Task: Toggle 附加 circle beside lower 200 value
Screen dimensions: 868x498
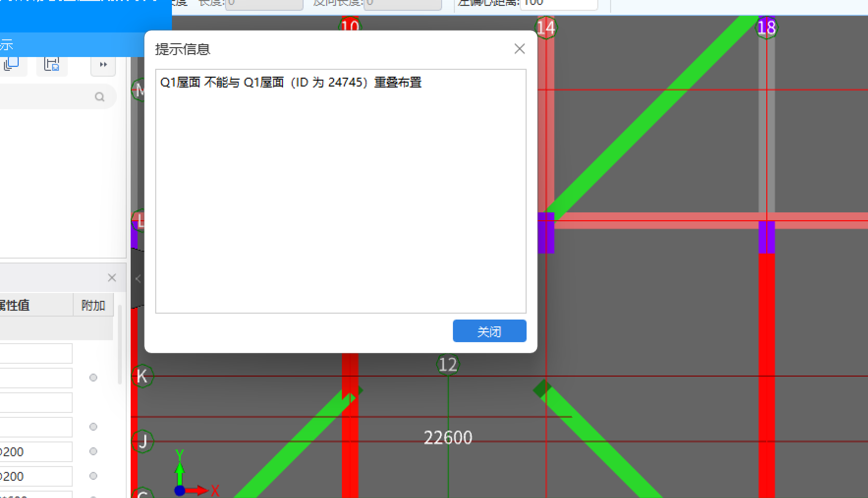Action: coord(93,476)
